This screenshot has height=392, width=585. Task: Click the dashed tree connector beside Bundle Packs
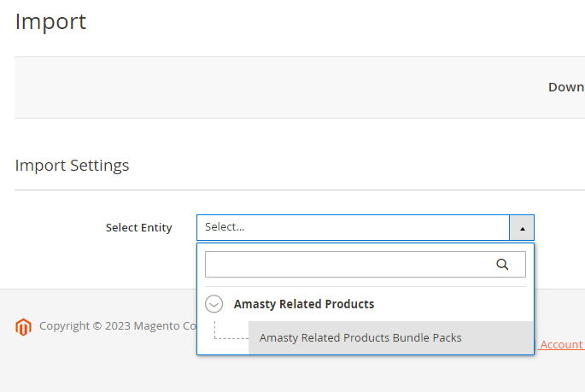point(231,330)
